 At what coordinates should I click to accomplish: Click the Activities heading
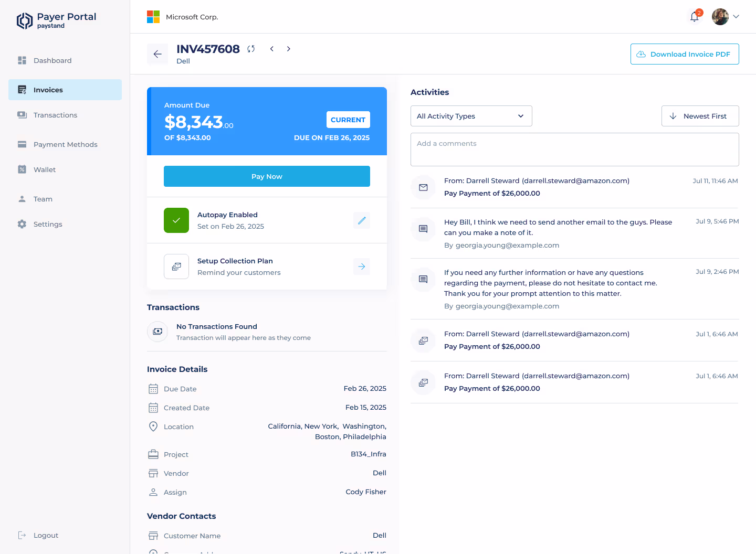click(430, 92)
